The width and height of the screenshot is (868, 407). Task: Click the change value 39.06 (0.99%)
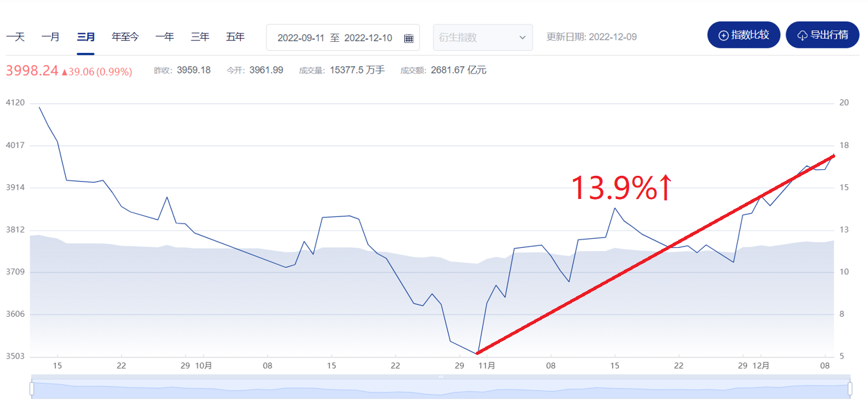(x=97, y=71)
